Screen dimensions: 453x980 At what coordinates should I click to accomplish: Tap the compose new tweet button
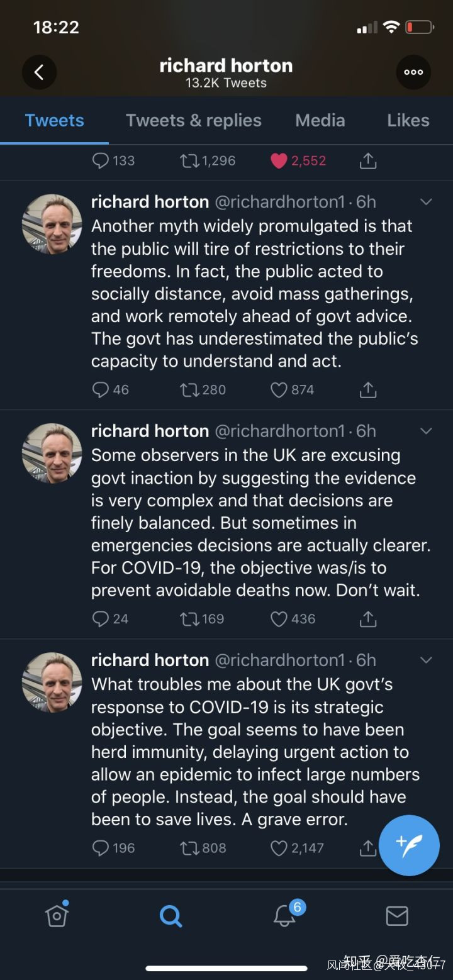coord(409,845)
